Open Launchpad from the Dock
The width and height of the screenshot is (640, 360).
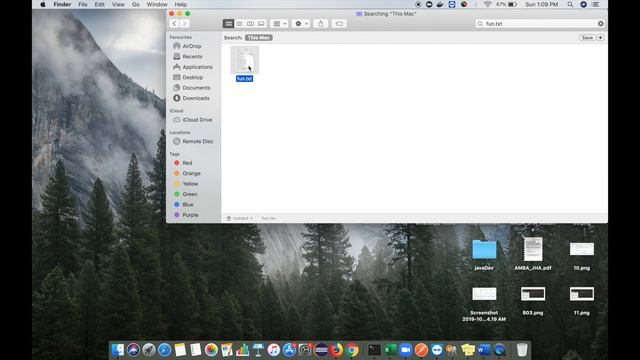coord(149,350)
